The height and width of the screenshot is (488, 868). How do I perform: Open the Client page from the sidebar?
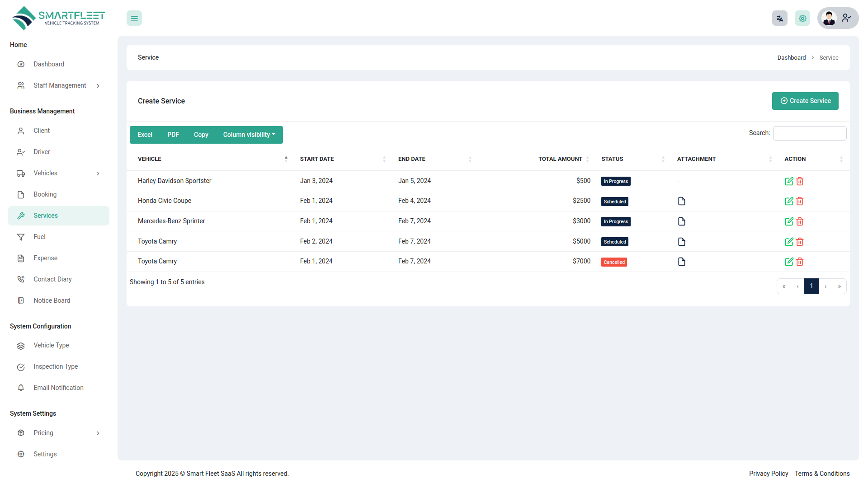tap(41, 131)
